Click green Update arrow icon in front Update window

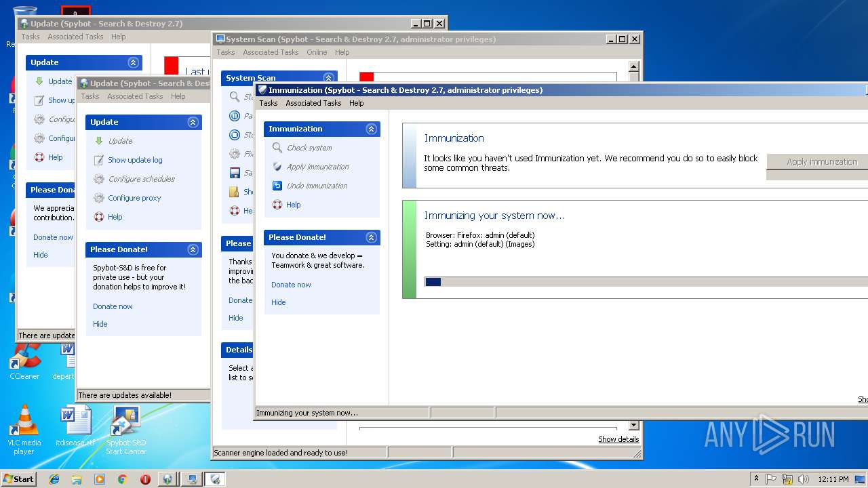tap(99, 141)
